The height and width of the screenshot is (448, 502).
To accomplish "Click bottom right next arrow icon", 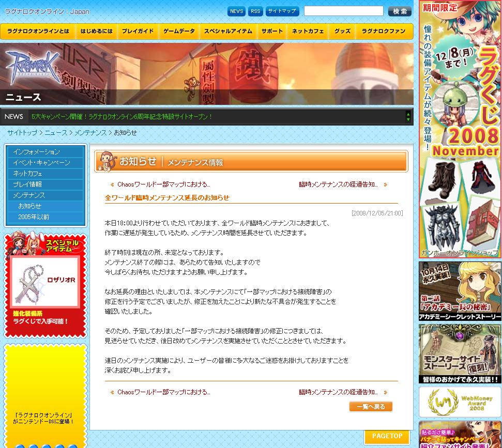I will coord(386,392).
